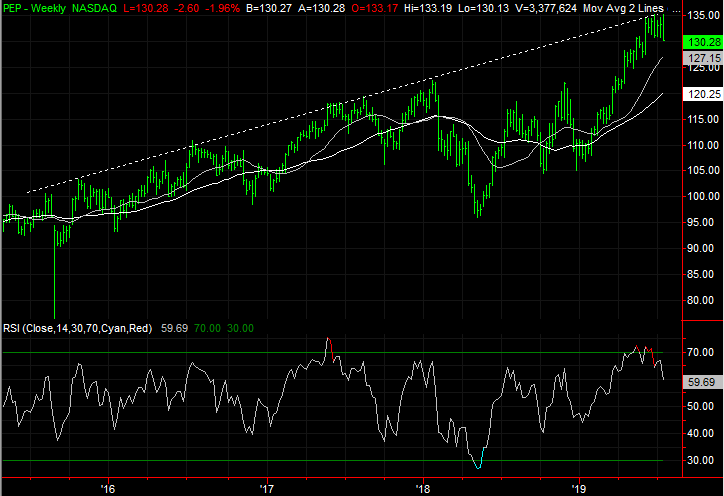Click the 59.69 RSI tag on the right axis
This screenshot has height=496, width=724.
[x=703, y=382]
